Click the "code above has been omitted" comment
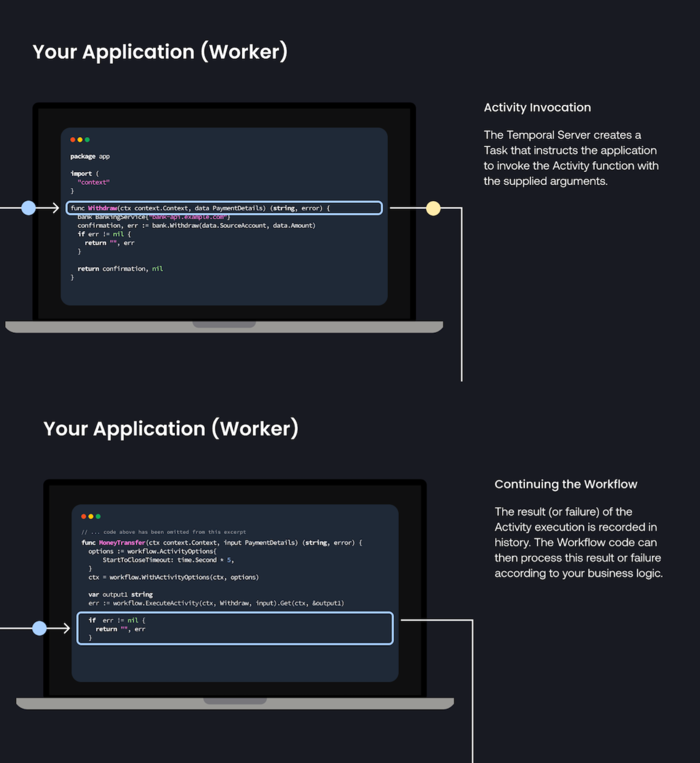The height and width of the screenshot is (763, 700). click(x=164, y=532)
